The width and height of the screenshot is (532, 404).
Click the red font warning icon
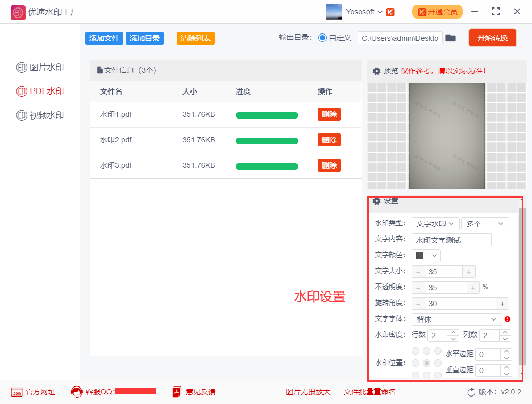pos(508,319)
